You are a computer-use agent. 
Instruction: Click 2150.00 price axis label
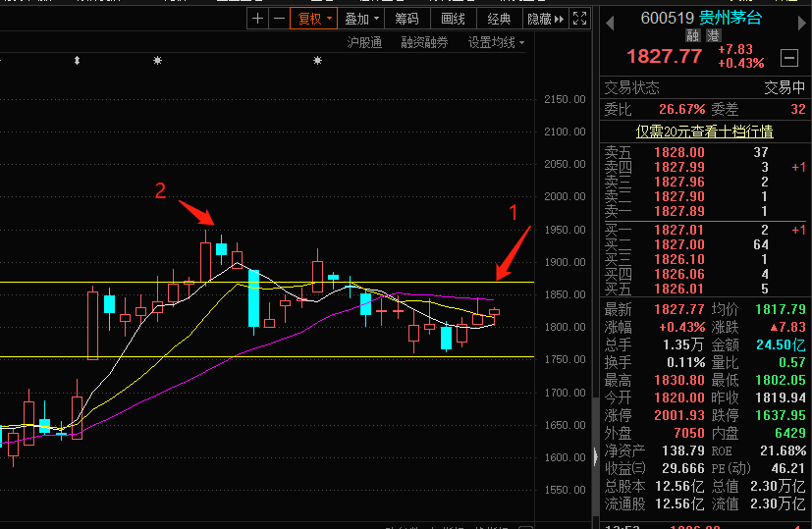[x=565, y=99]
